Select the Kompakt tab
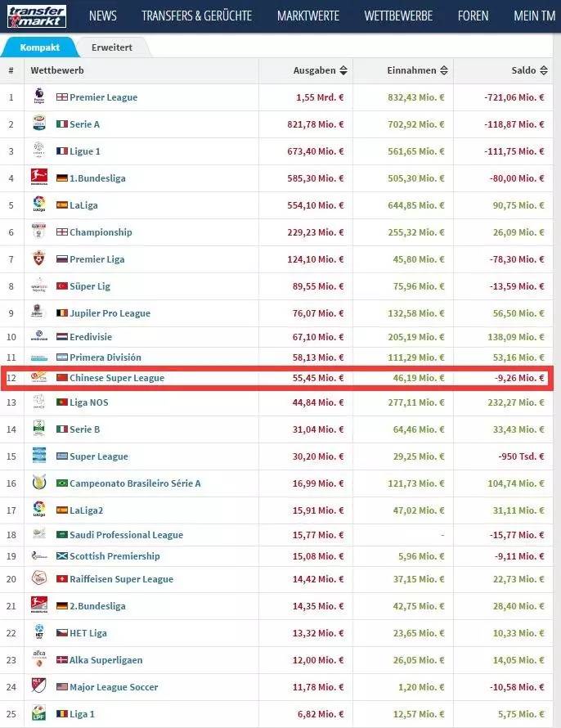 click(39, 47)
